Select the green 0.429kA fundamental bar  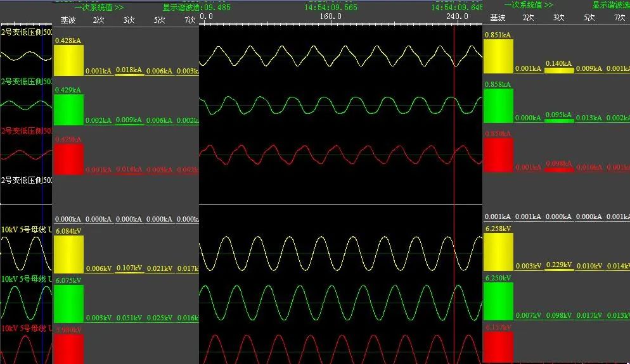[68, 110]
